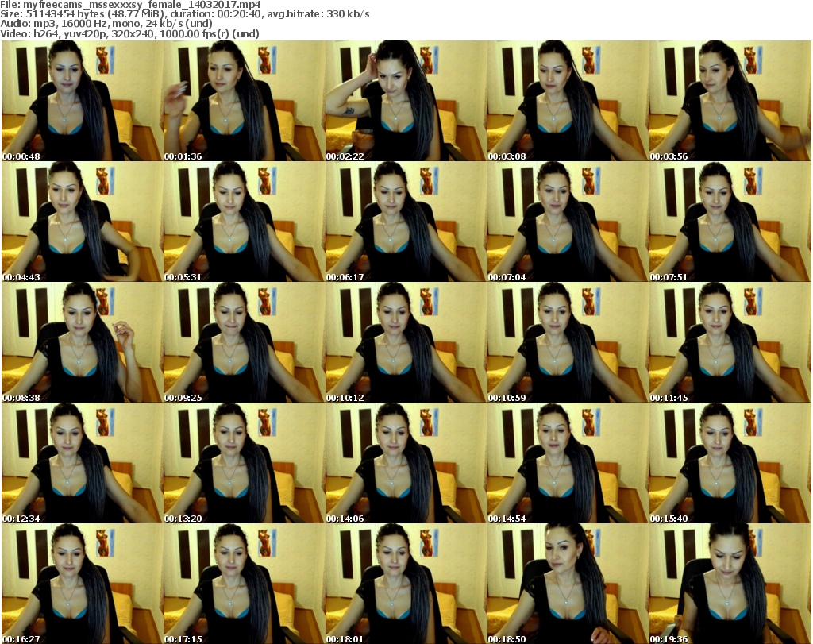
Task: Click the thumbnail at 00:19:36
Action: click(x=730, y=584)
